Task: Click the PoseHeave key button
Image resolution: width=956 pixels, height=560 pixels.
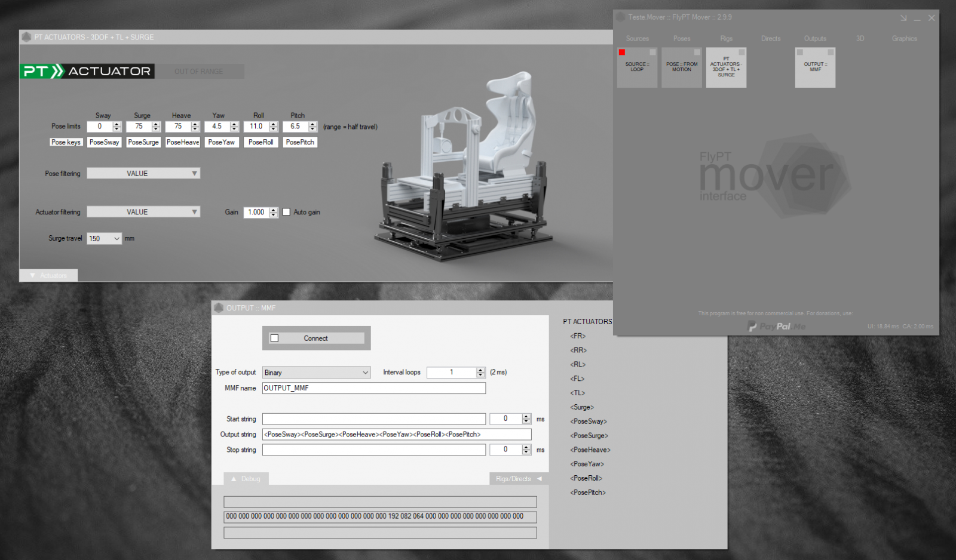Action: click(183, 142)
